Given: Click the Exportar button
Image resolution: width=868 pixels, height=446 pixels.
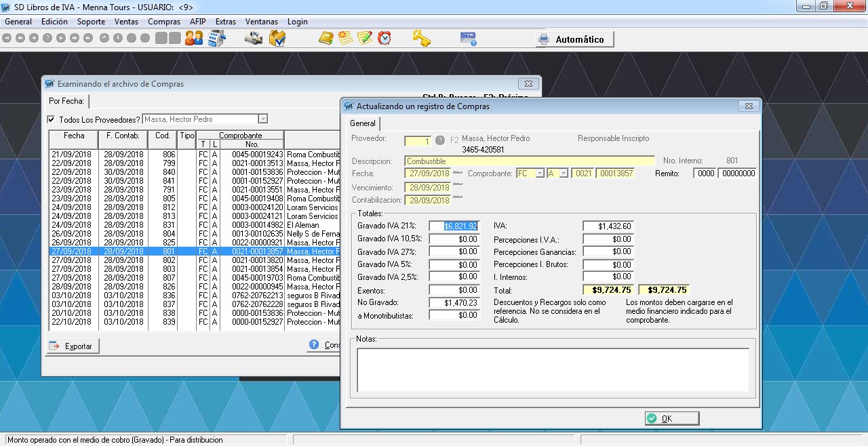Looking at the screenshot, I should [72, 346].
